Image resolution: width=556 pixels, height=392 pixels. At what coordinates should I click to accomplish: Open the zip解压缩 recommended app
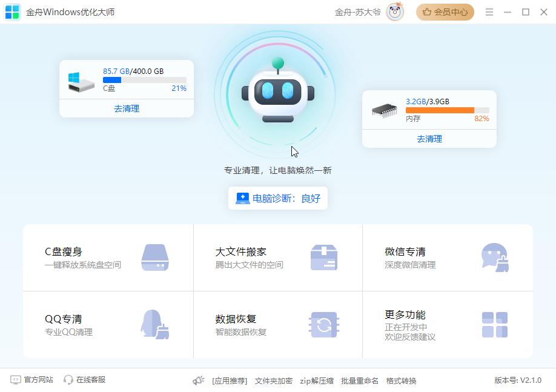click(317, 381)
